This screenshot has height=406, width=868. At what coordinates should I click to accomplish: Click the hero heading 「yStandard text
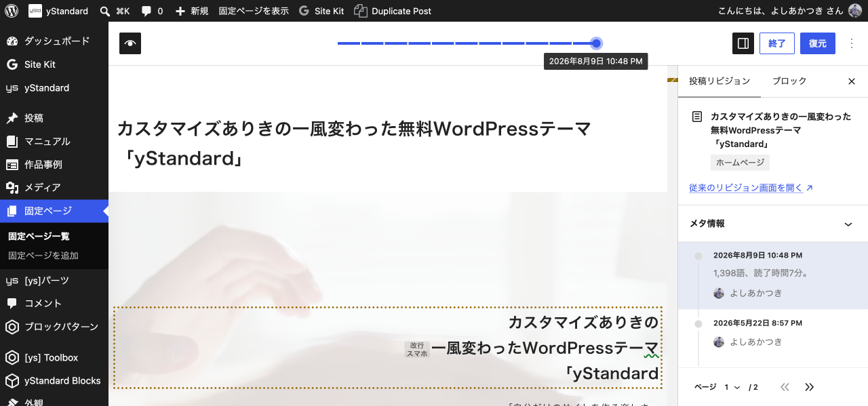point(611,373)
